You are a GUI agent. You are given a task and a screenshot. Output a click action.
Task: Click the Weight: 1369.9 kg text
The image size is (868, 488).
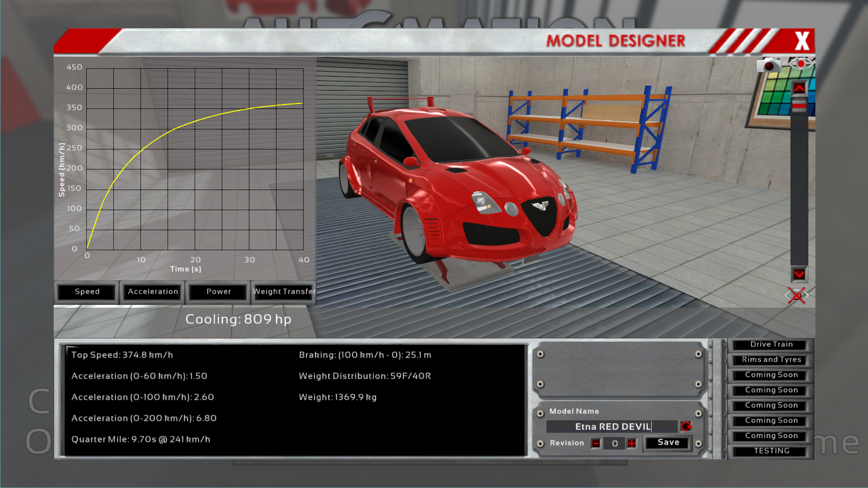tap(337, 398)
